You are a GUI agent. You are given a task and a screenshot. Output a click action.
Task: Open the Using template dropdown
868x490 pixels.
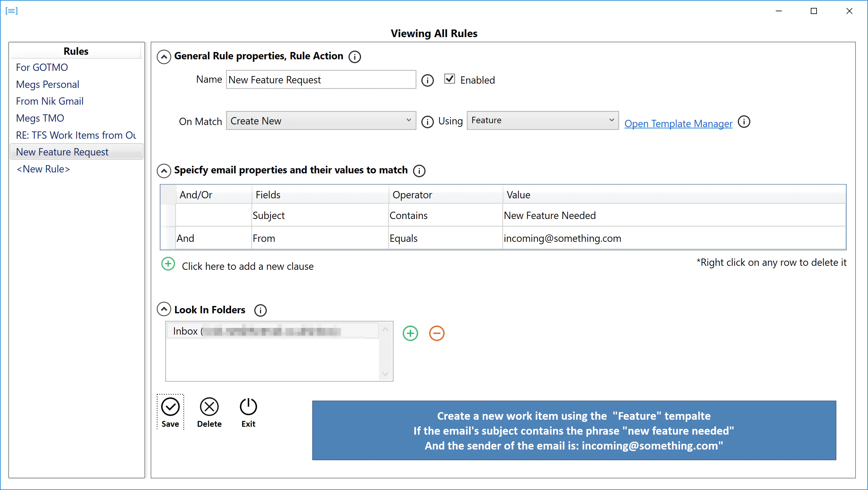pos(542,120)
